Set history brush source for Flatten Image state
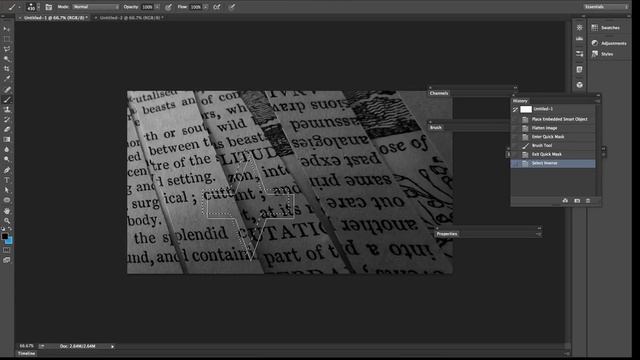Viewport: 640px width, 360px height. [x=516, y=128]
